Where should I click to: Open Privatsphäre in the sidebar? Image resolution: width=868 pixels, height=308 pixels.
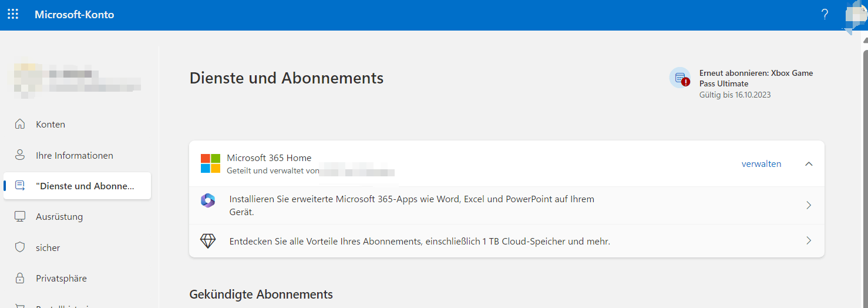61,278
